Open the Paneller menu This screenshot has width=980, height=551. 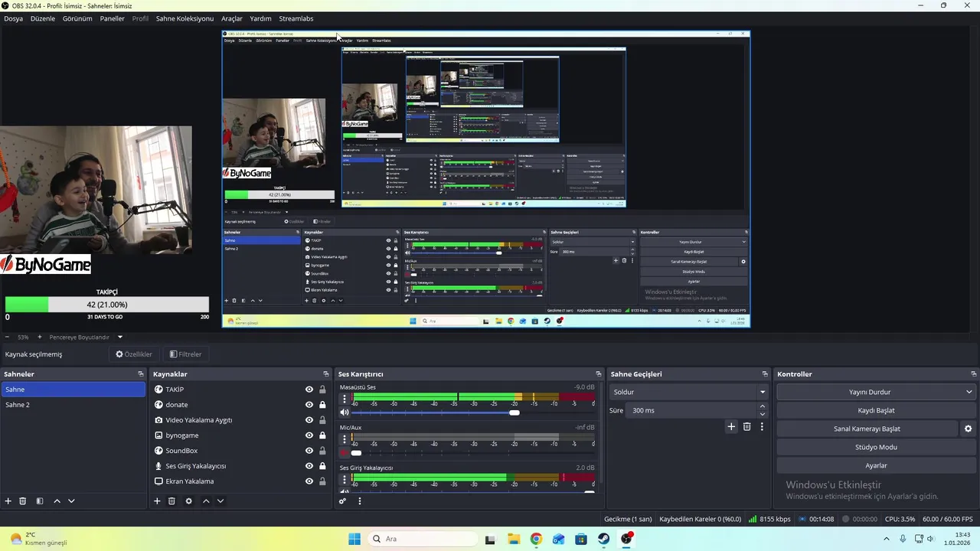point(112,18)
